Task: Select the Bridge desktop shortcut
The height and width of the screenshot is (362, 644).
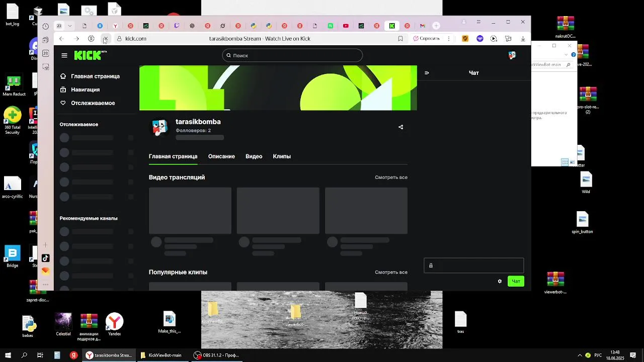Action: click(x=13, y=256)
